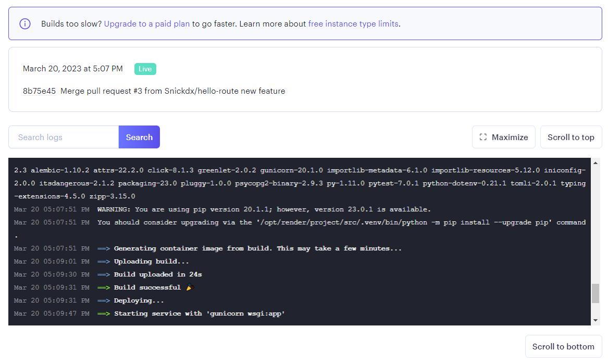Click the info icon in the banner
The width and height of the screenshot is (608, 364).
click(x=25, y=24)
